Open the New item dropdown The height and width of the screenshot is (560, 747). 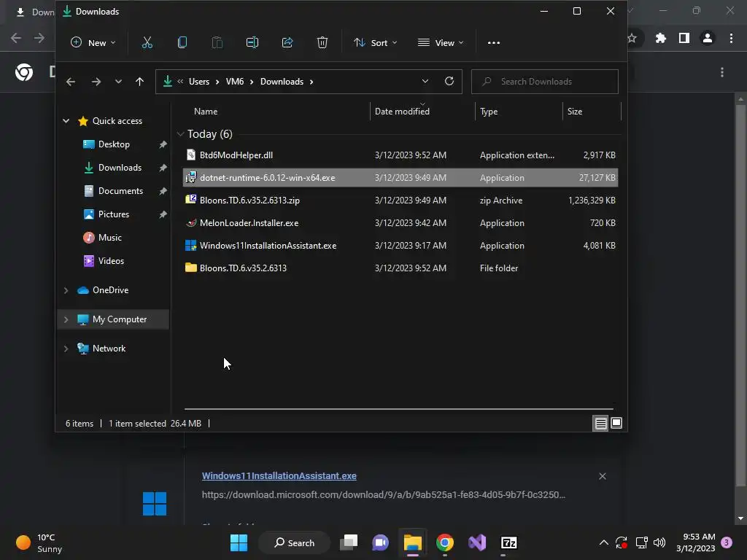coord(93,42)
